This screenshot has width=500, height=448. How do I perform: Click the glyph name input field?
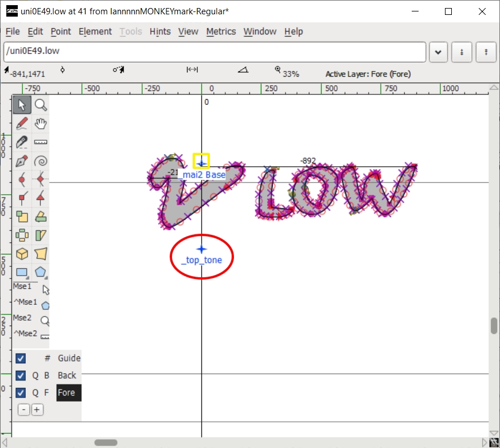pos(214,52)
